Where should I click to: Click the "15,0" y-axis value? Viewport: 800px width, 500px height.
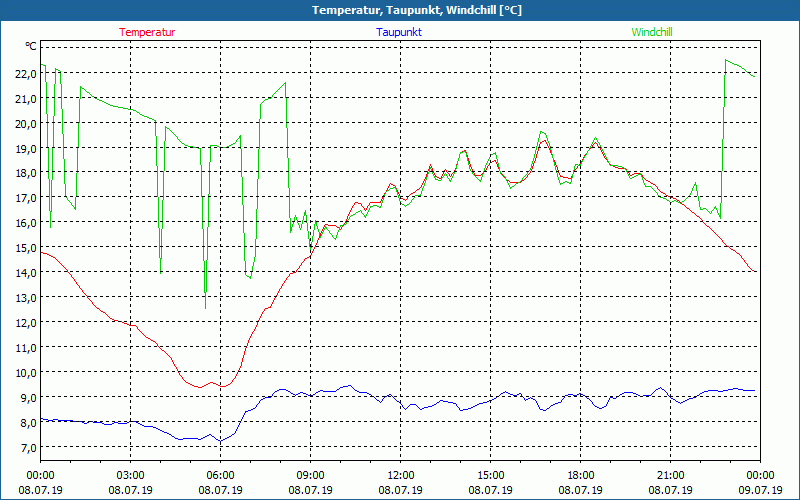pos(26,248)
